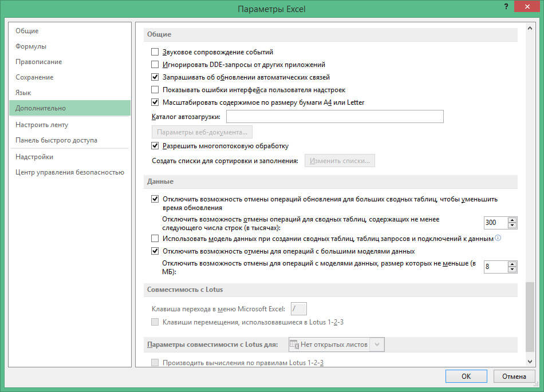Uncheck Разрешить многопотоковую обработку
544x392 pixels.
[155, 146]
